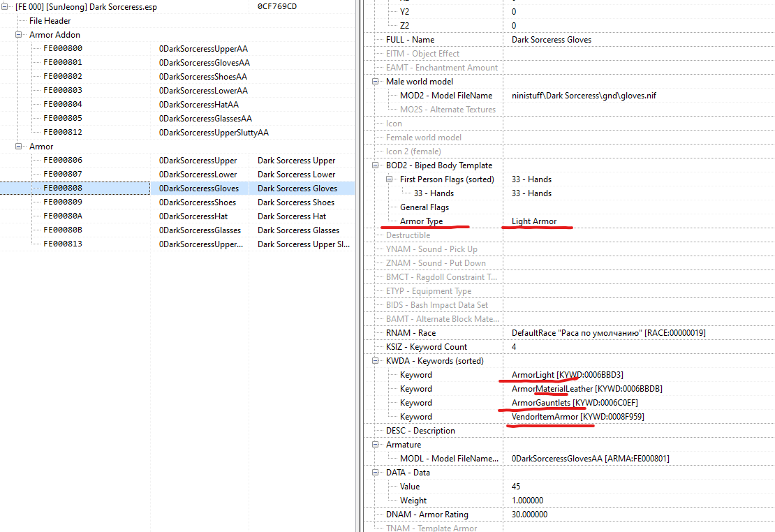Click the gloves.nif model filename value
775x532 pixels.
point(584,96)
